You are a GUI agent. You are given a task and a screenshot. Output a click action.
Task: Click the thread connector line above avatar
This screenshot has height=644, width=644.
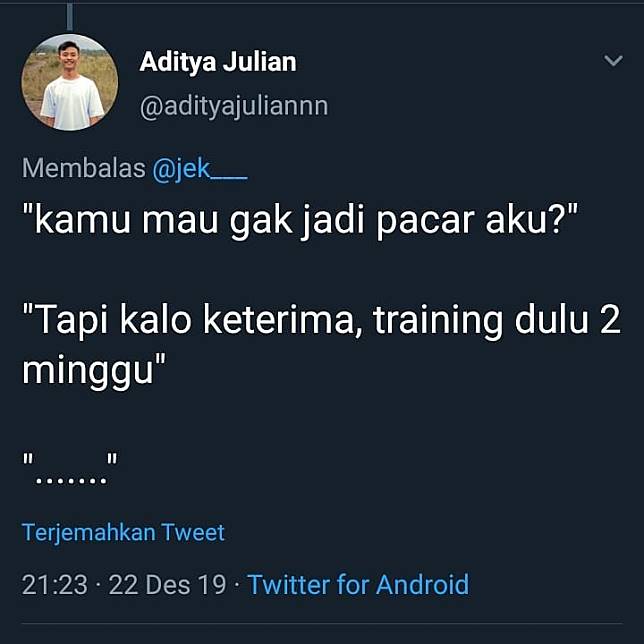70,16
